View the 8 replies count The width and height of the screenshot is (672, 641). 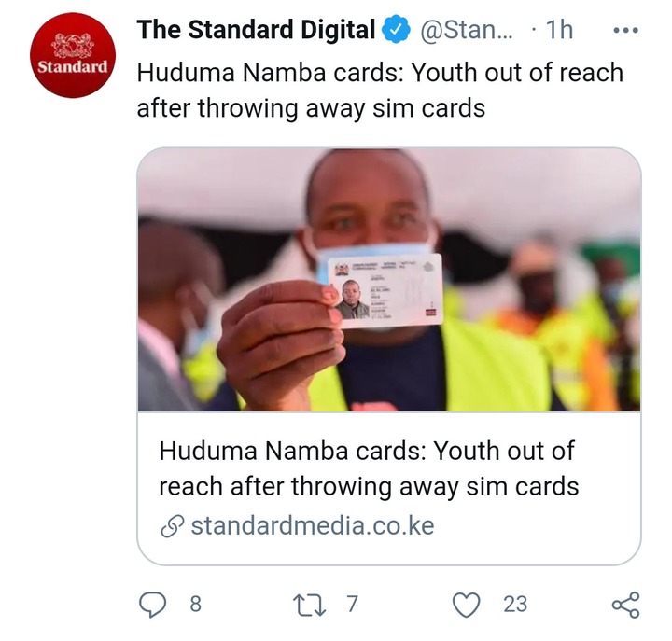(195, 605)
